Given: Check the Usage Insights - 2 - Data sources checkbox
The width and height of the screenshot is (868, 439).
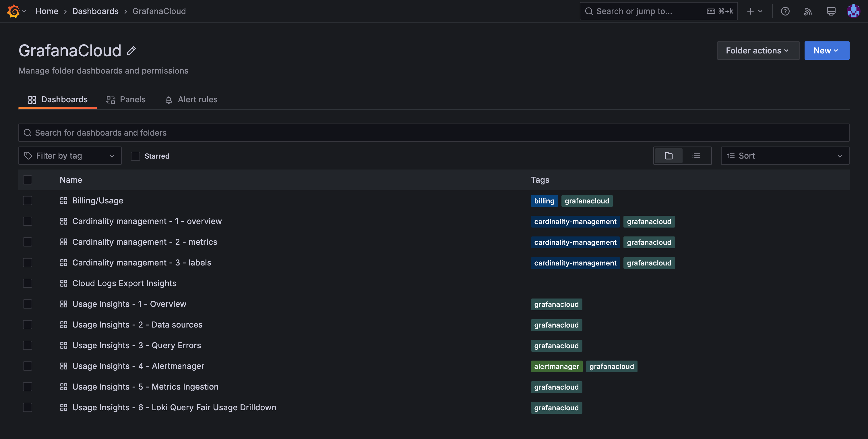Looking at the screenshot, I should (x=27, y=325).
